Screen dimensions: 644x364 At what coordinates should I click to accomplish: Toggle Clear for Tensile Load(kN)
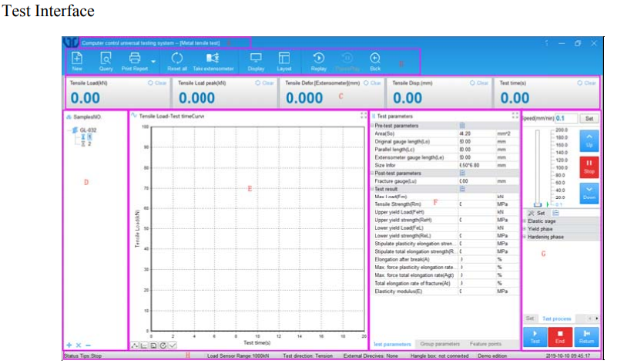[158, 83]
